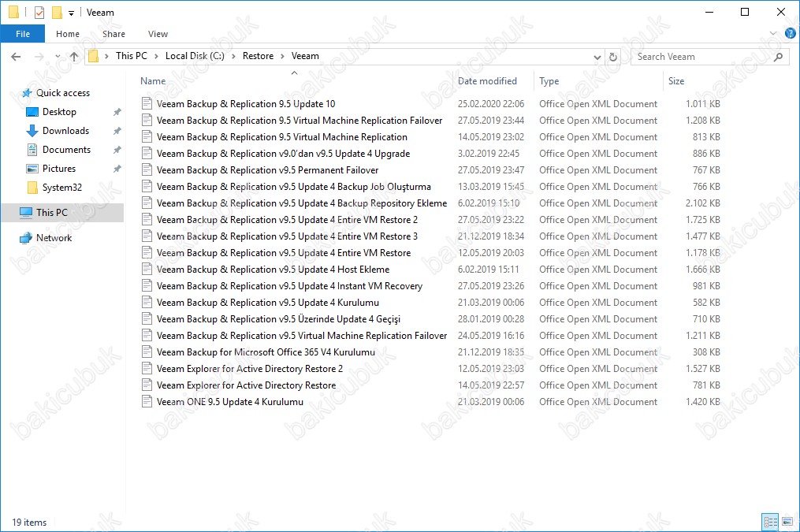Select Update 4 Backup Job Oluşturma file
The width and height of the screenshot is (800, 532).
coord(294,187)
